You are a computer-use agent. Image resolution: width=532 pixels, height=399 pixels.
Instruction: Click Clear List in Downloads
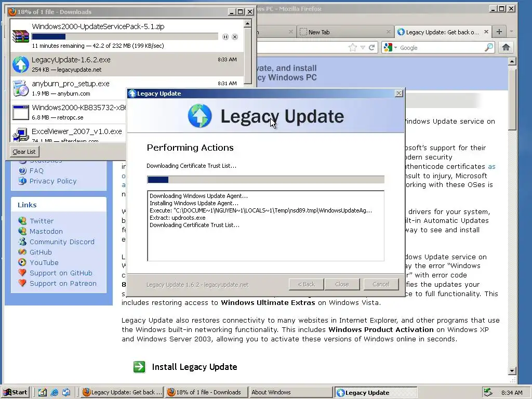[x=24, y=152]
